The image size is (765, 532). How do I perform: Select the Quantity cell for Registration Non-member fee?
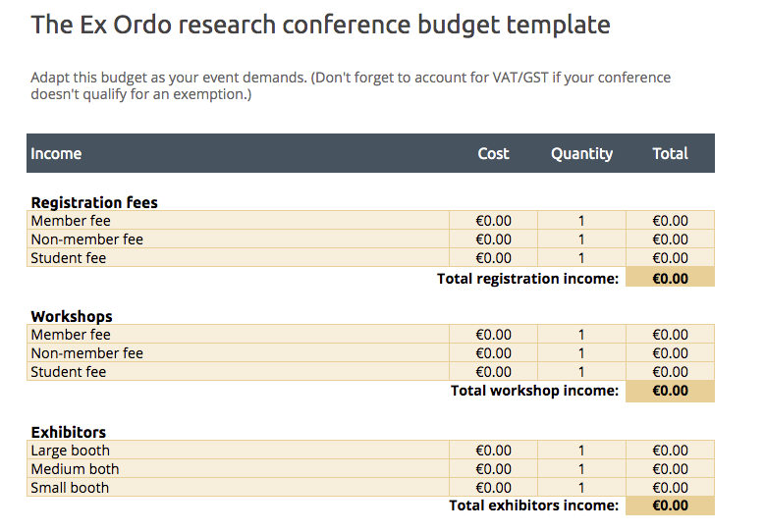coord(581,239)
